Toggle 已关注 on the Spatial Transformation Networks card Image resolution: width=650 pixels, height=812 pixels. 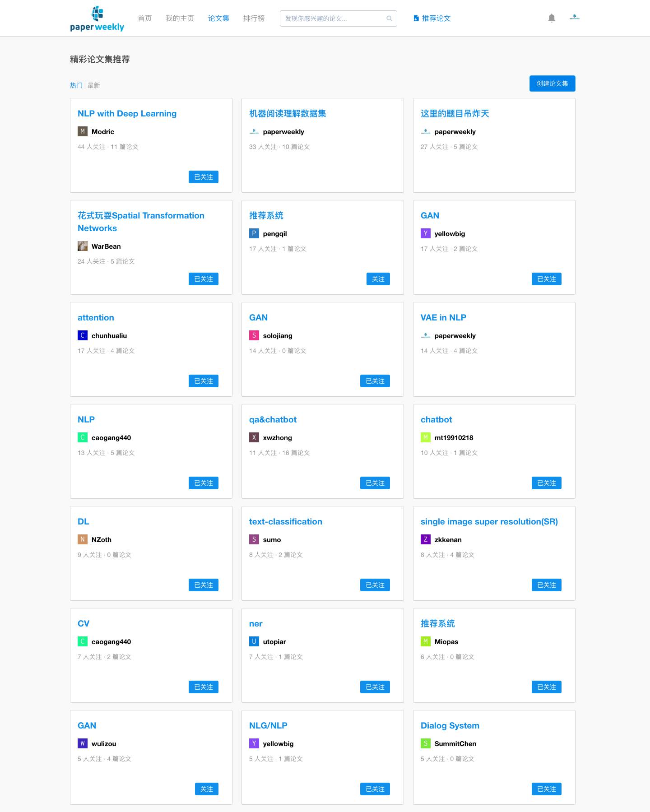coord(204,279)
